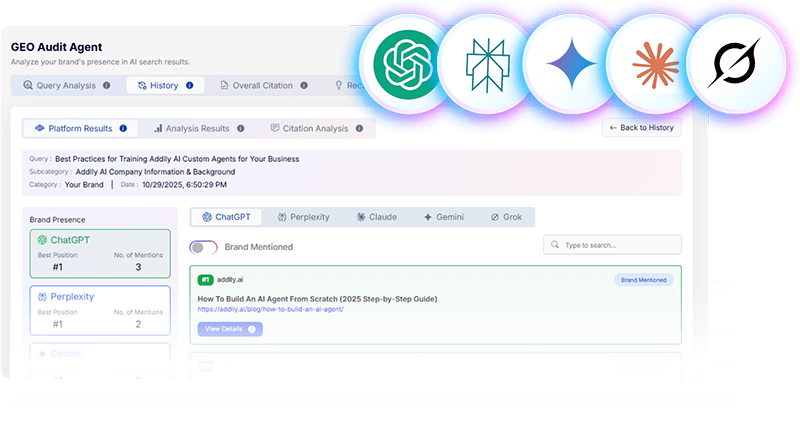The height and width of the screenshot is (427, 800).
Task: Click the date 10/29/2025, 6:50:29 PM
Action: (x=184, y=185)
